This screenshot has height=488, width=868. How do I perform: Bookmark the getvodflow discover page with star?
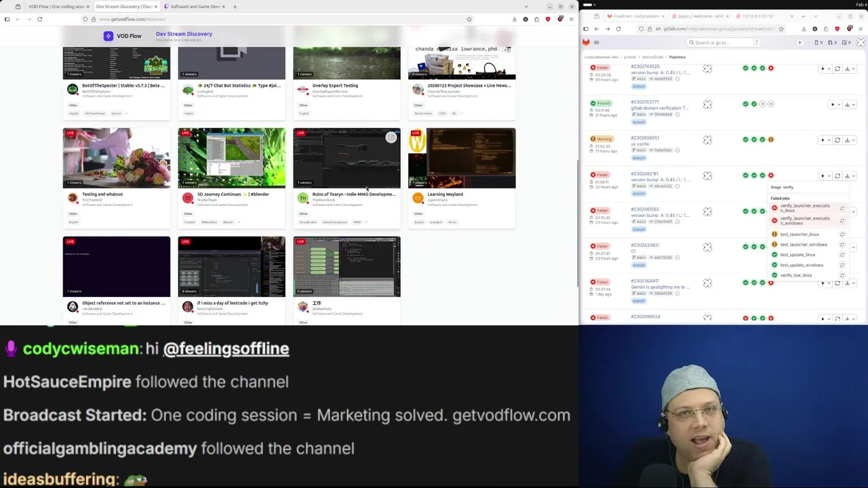[x=469, y=19]
